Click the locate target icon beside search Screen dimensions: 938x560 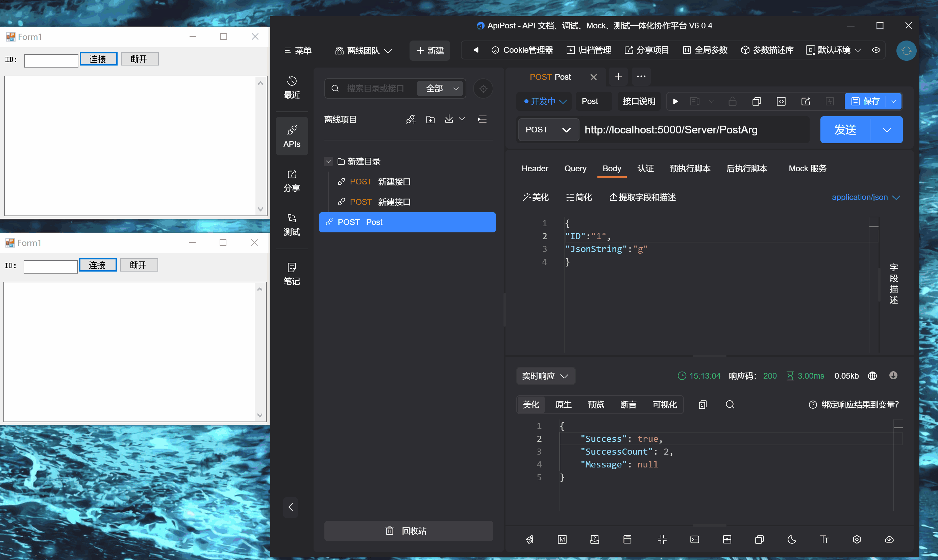coord(483,89)
